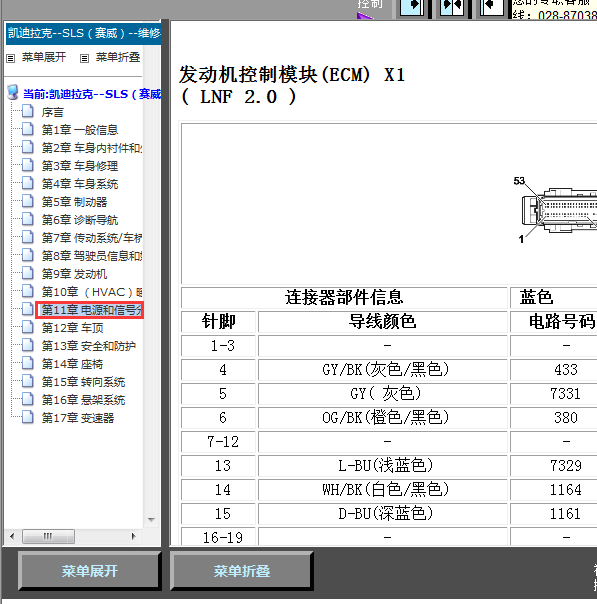This screenshot has width=597, height=604.
Task: Select 第15章 转向系统 chapter
Action: click(83, 382)
